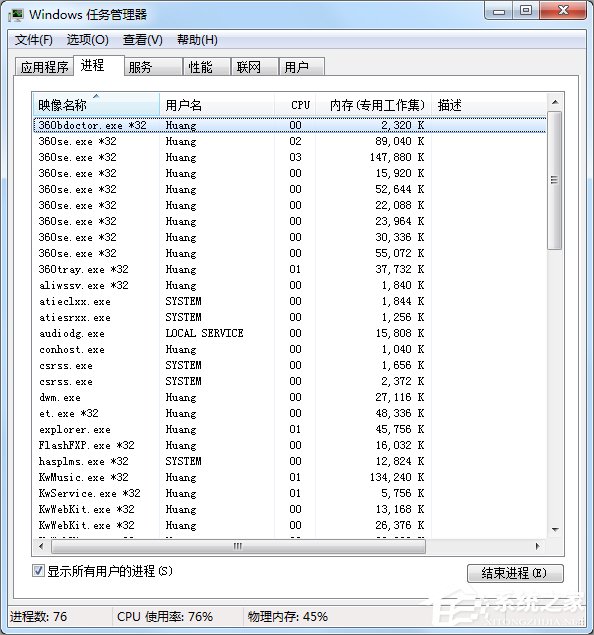
Task: Select the FlashFXP.exe *32 process
Action: [x=290, y=445]
